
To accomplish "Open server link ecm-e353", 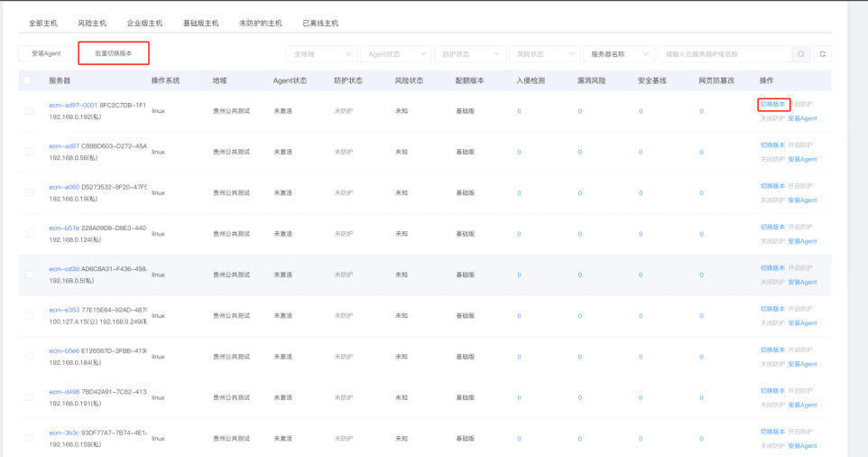I will tap(64, 310).
